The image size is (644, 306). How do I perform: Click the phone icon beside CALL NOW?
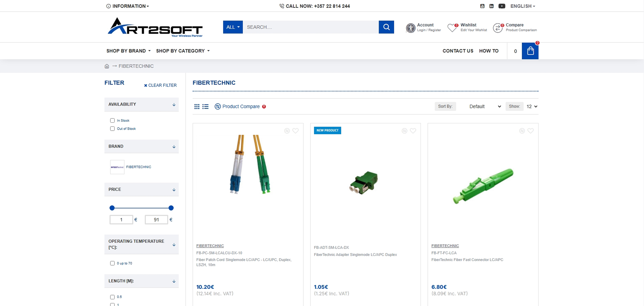click(282, 6)
